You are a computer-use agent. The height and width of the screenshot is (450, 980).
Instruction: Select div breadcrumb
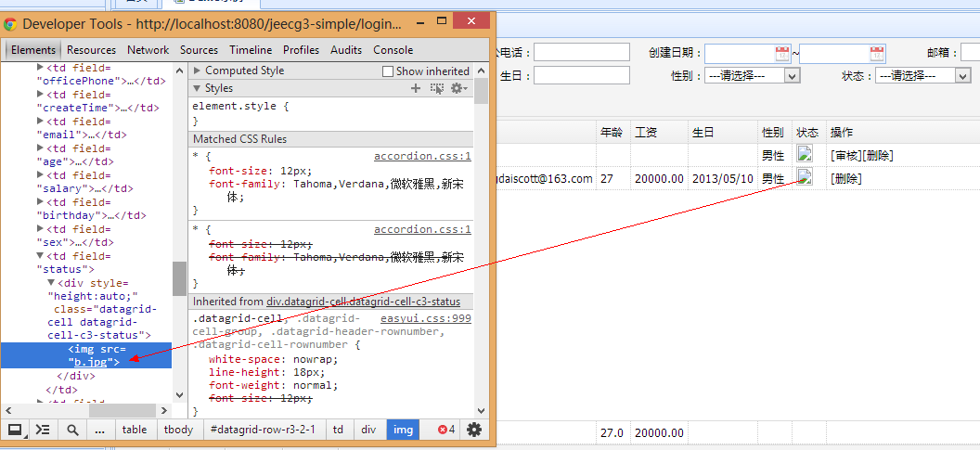pyautogui.click(x=368, y=430)
